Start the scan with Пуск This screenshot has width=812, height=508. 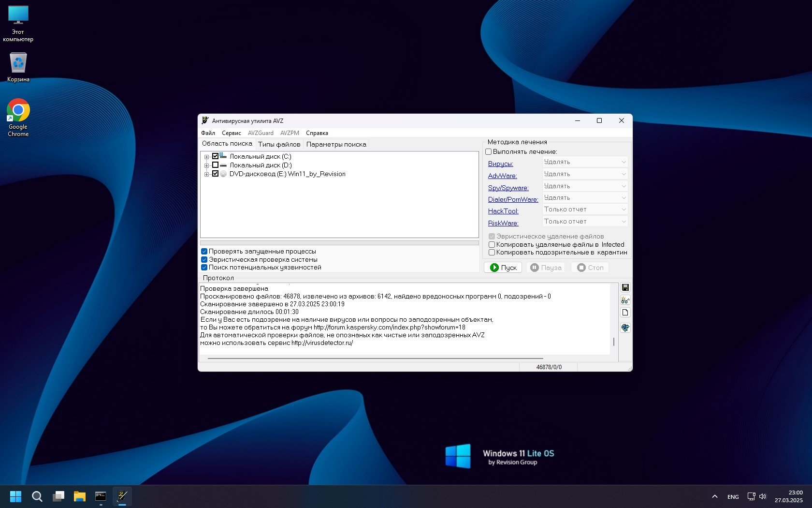503,268
